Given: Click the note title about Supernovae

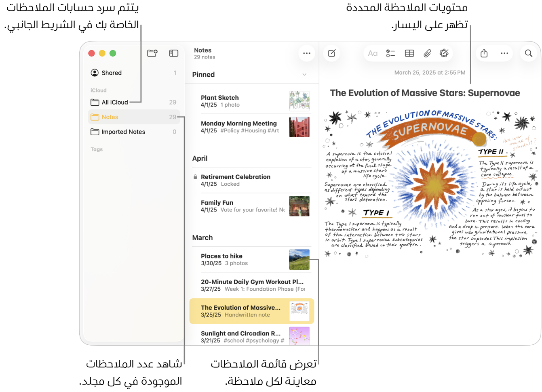Looking at the screenshot, I should click(x=425, y=93).
